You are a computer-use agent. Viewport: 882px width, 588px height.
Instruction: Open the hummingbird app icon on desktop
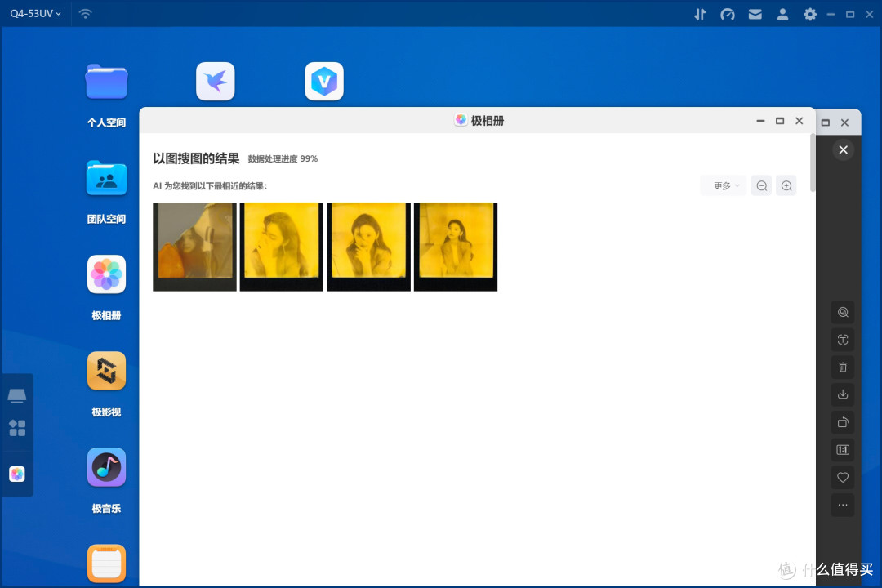pos(216,81)
